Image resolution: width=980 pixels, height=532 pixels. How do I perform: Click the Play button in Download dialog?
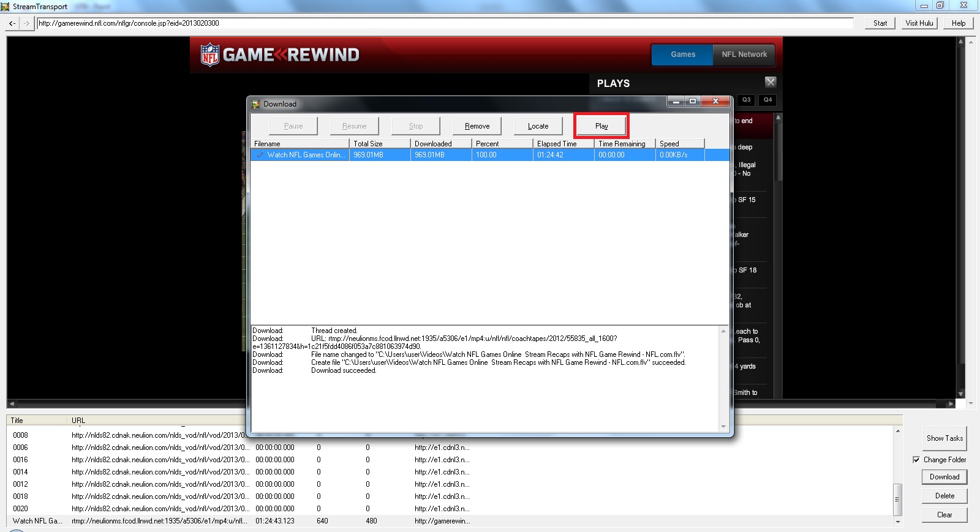pos(601,126)
